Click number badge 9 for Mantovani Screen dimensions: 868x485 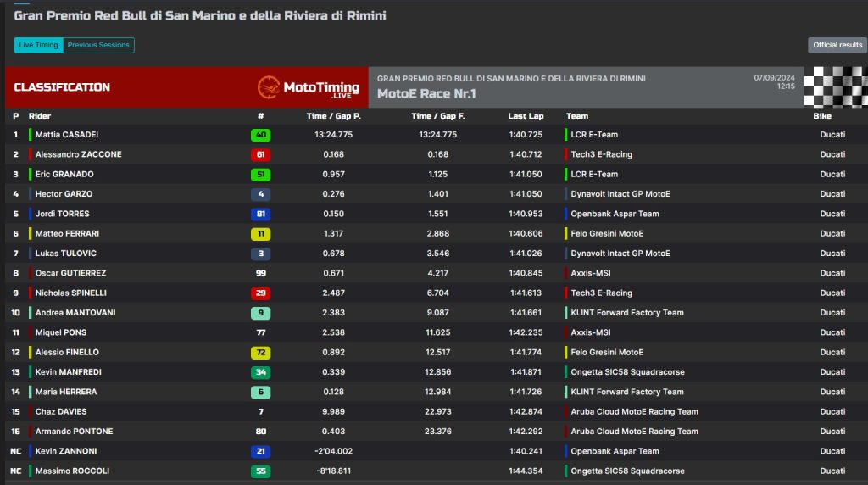pyautogui.click(x=261, y=313)
